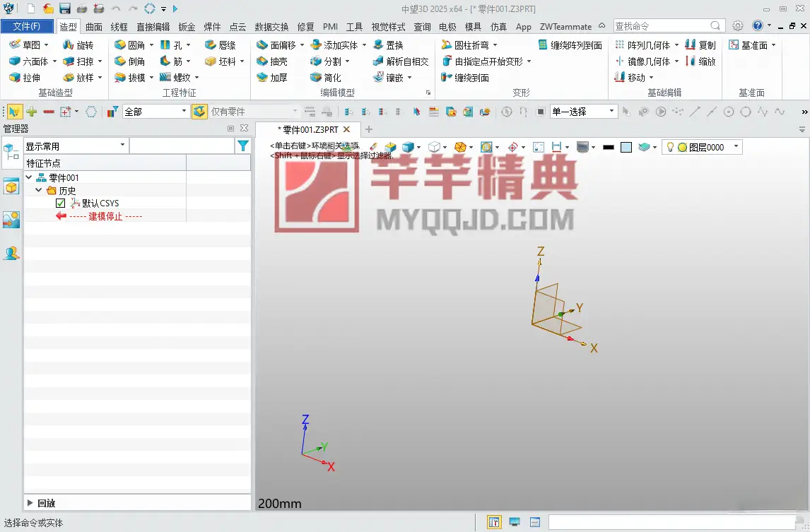Click the 加厚 thicken tool
Image resolution: width=810 pixels, height=532 pixels.
[x=271, y=78]
